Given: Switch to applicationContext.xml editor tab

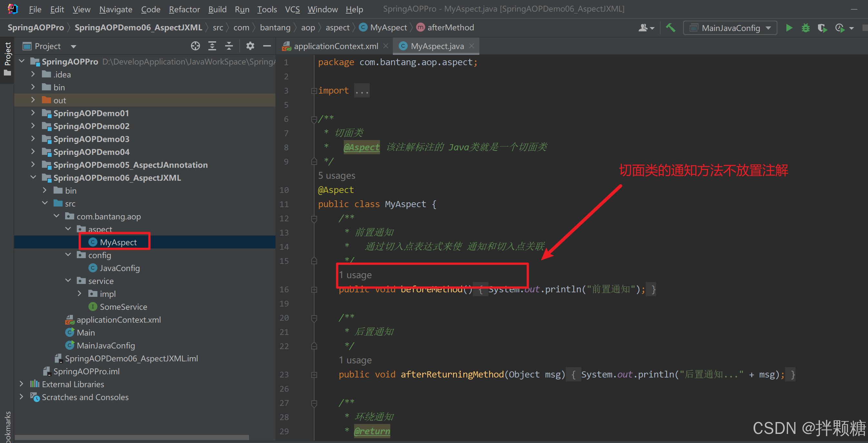Looking at the screenshot, I should point(335,46).
